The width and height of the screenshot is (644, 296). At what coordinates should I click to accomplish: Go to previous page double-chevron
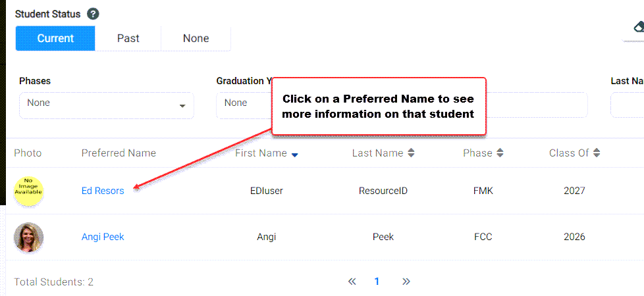click(x=352, y=282)
